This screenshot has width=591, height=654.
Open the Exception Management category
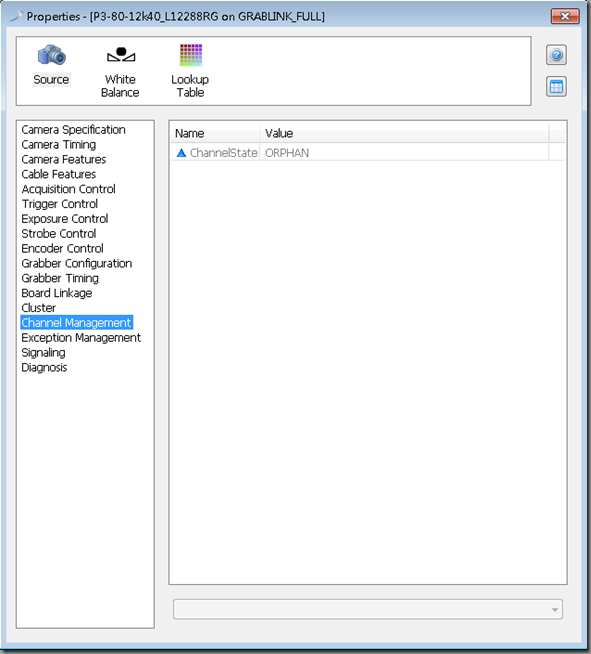click(x=81, y=338)
